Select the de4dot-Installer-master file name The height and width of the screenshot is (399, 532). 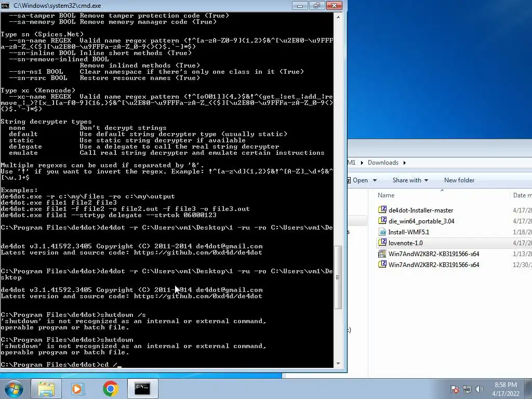(421, 210)
